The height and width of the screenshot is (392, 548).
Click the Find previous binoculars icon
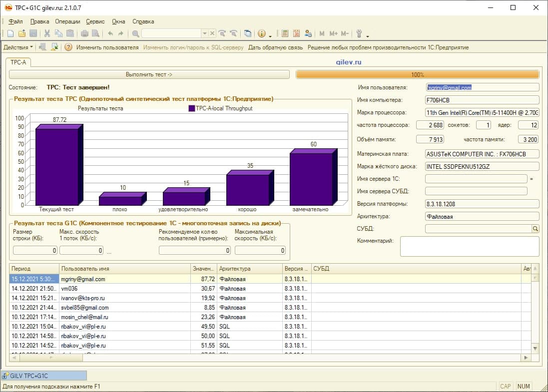coord(233,33)
